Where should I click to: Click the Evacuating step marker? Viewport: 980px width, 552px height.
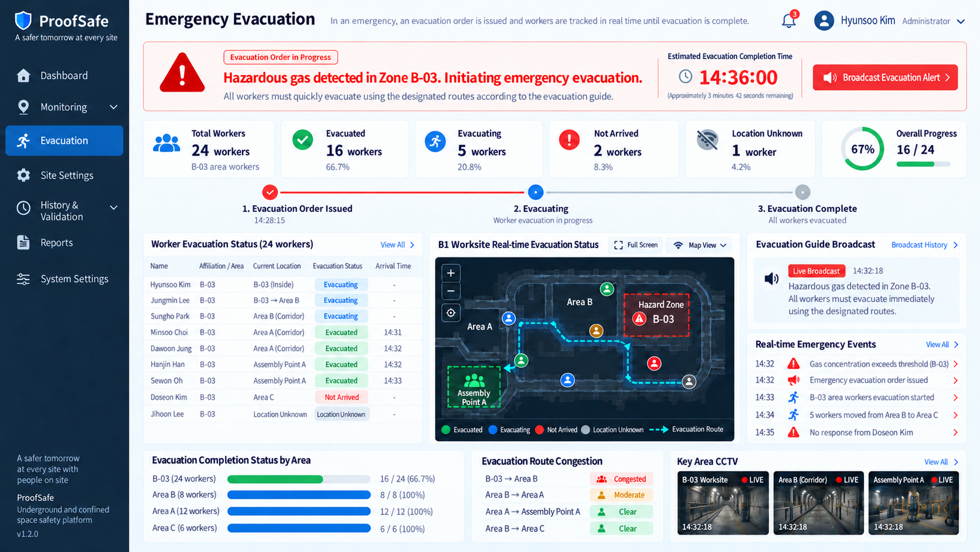[x=535, y=192]
